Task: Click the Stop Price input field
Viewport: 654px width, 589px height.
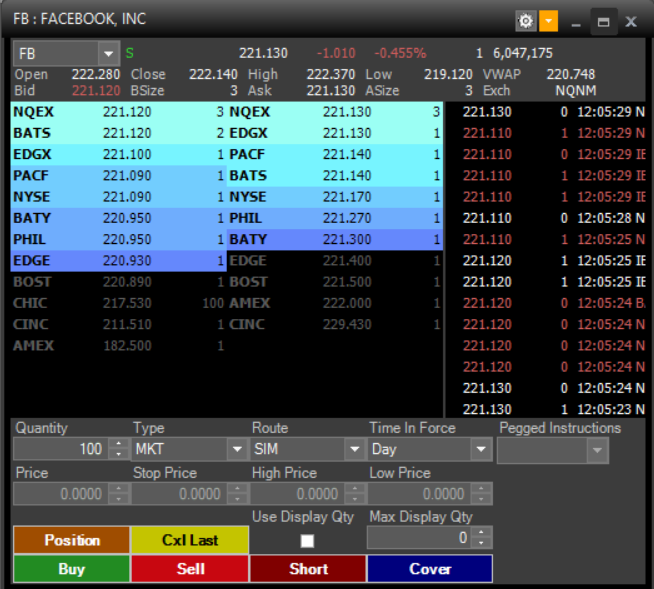Action: (180, 494)
